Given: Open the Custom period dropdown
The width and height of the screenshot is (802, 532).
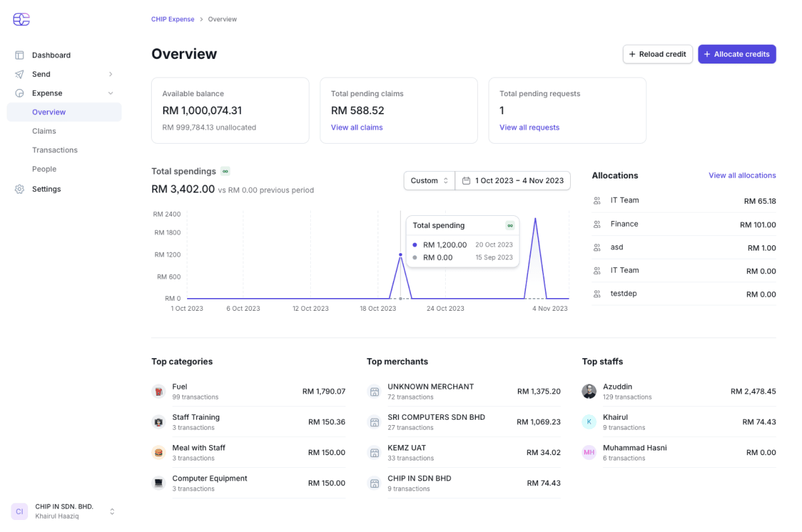Looking at the screenshot, I should pos(429,180).
